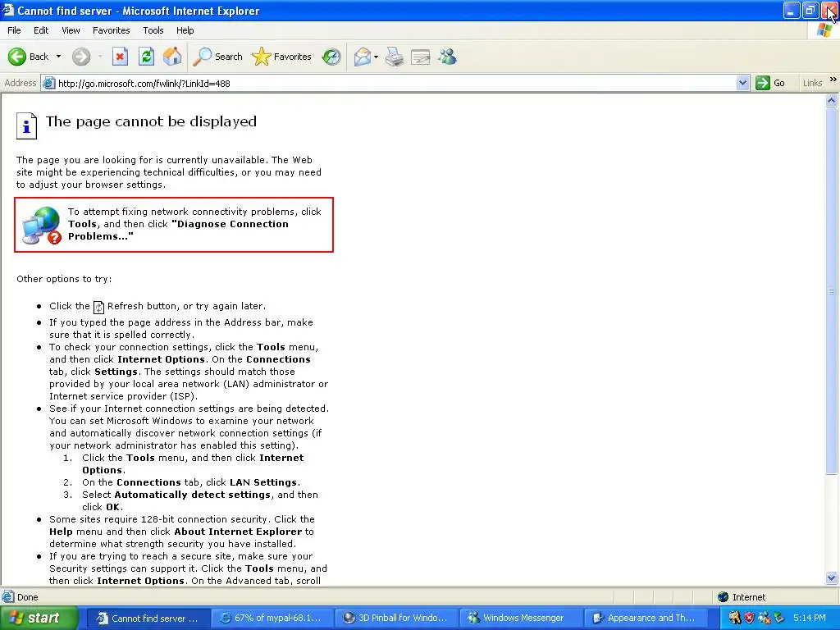
Task: Open the Back history dropdown arrow
Action: pos(58,57)
